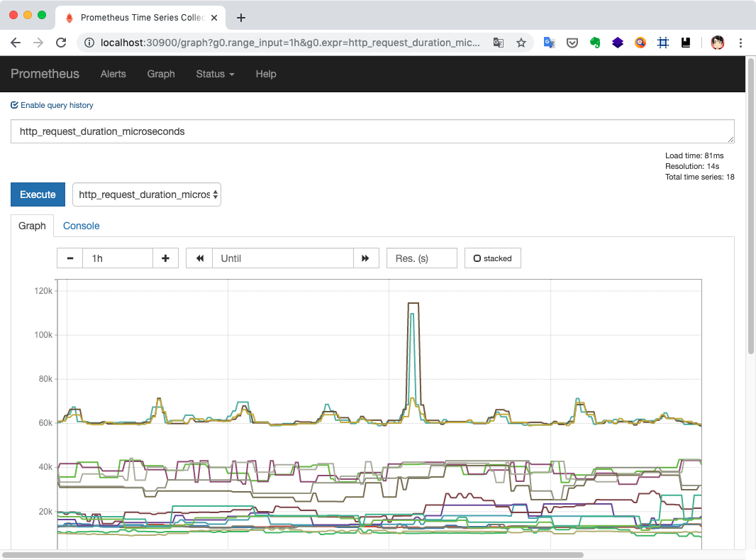Click the vertical page scrollbar
The width and height of the screenshot is (756, 560).
tap(751, 207)
